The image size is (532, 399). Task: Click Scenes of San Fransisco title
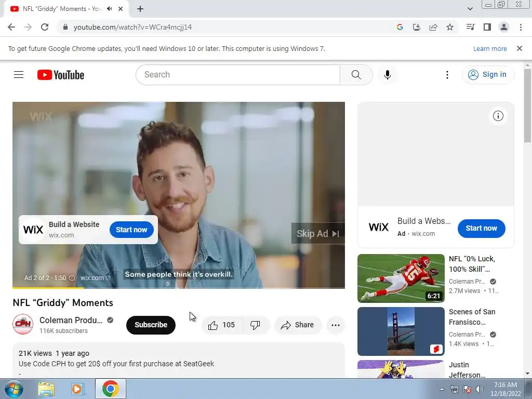click(472, 317)
